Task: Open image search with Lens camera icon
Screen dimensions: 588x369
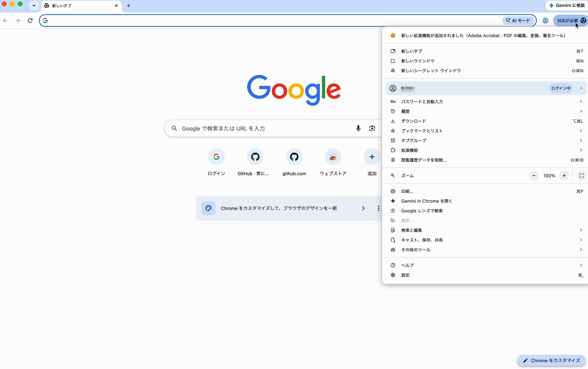Action: click(372, 128)
